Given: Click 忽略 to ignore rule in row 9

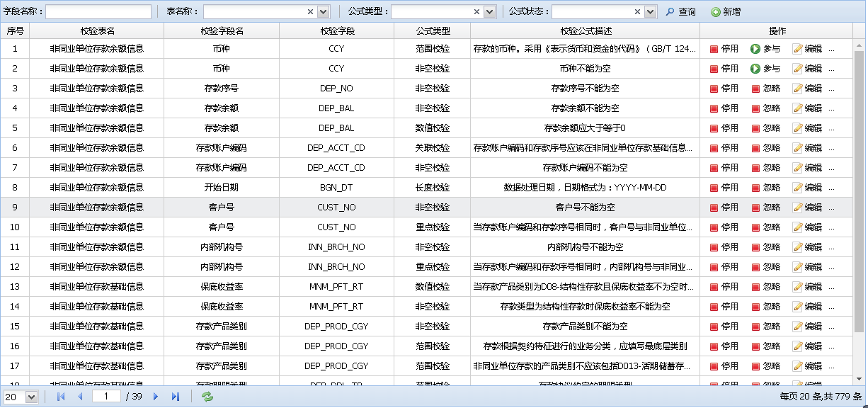Looking at the screenshot, I should [765, 208].
